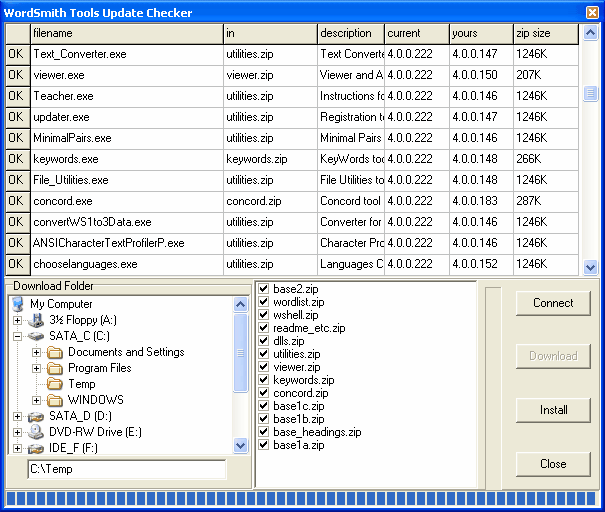Viewport: 605px width, 512px height.
Task: Click the blue progress bar at bottom
Action: point(302,499)
